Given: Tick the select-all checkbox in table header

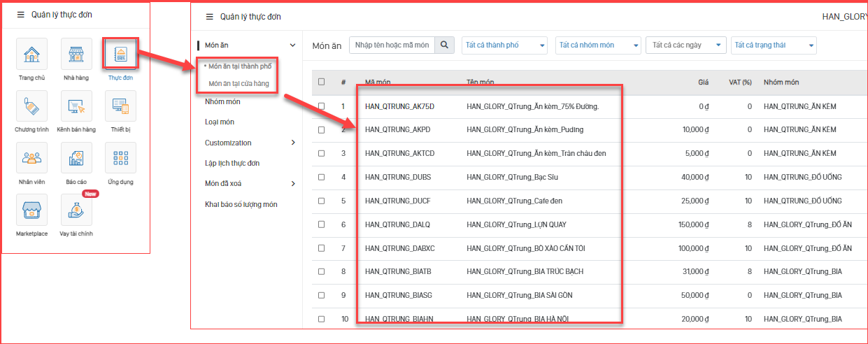Looking at the screenshot, I should (x=322, y=82).
